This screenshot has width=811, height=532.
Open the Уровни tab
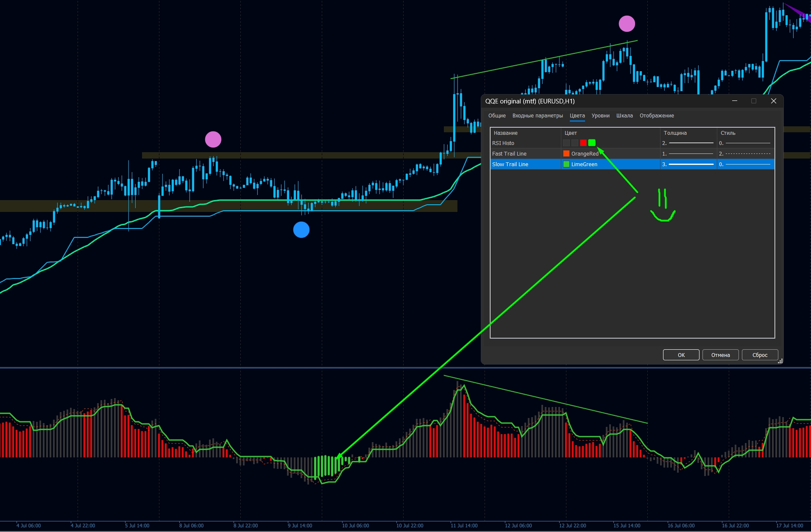(600, 116)
